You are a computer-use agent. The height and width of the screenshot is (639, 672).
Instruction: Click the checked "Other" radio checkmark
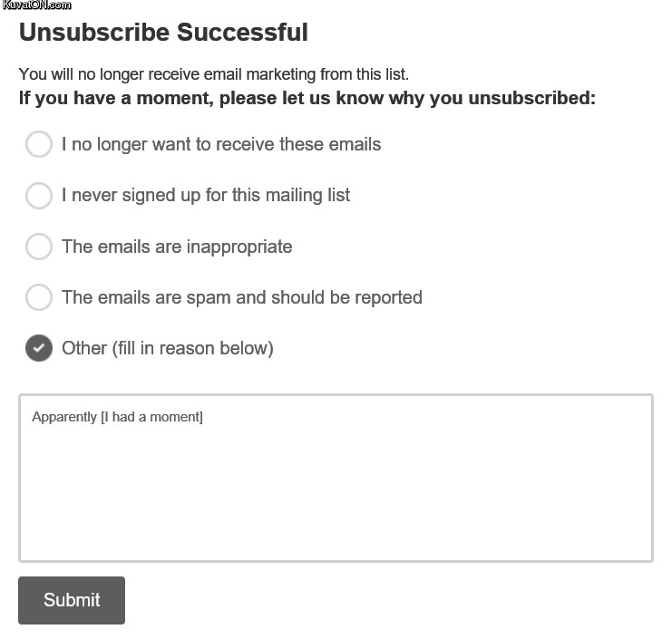(39, 348)
